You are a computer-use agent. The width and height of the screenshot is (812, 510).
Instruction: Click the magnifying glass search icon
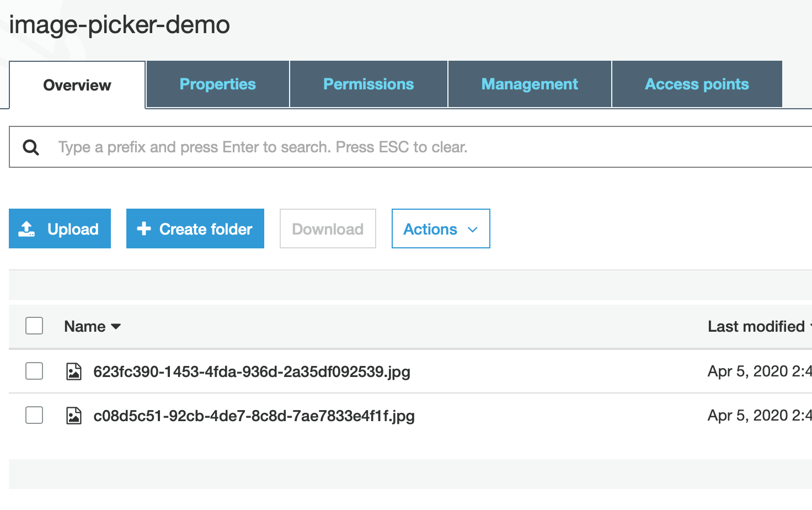(31, 147)
